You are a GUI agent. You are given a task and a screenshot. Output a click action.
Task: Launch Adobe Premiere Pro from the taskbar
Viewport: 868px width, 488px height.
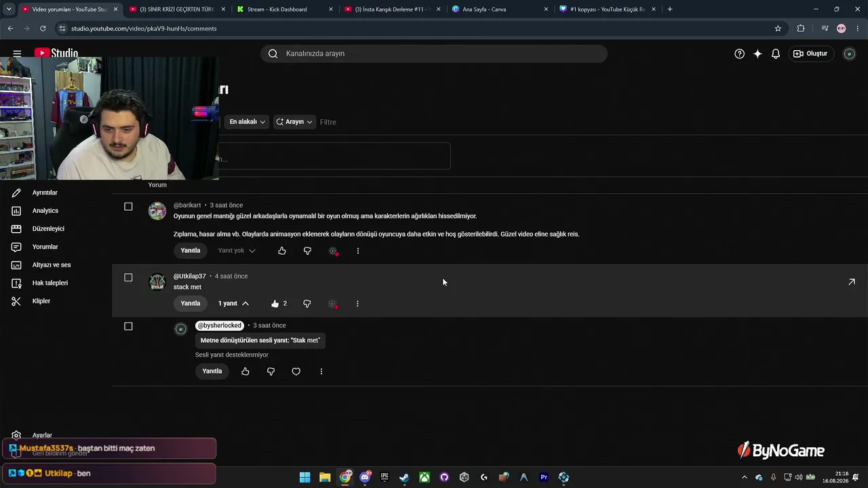[544, 477]
